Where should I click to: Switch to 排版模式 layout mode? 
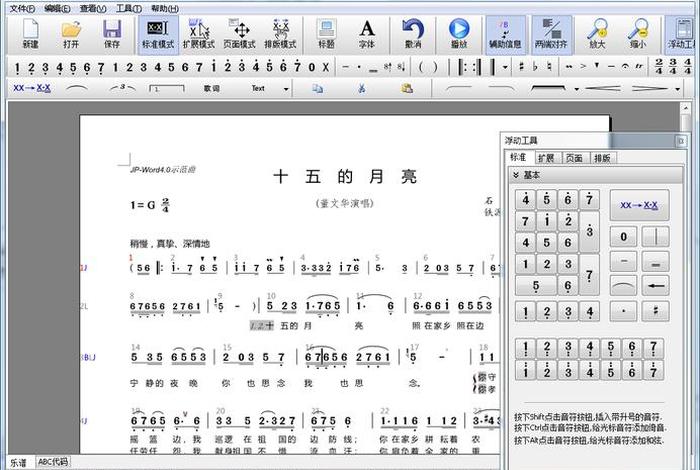tap(280, 34)
